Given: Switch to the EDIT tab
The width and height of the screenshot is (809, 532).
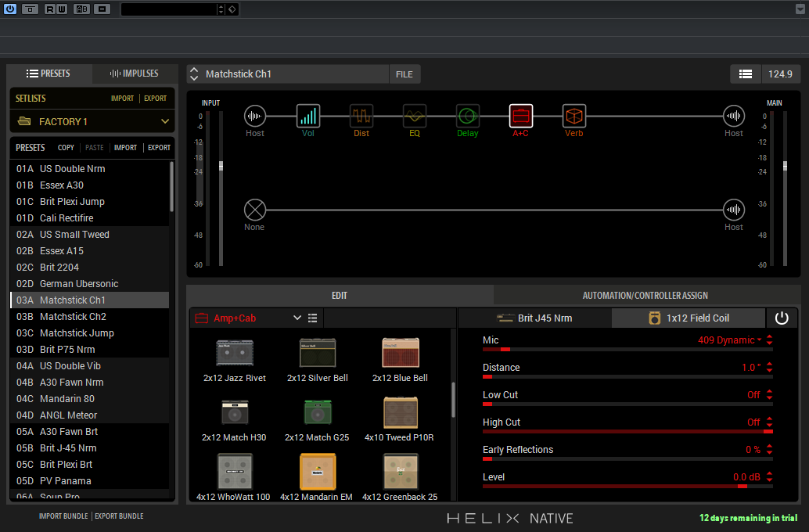Looking at the screenshot, I should coord(340,295).
